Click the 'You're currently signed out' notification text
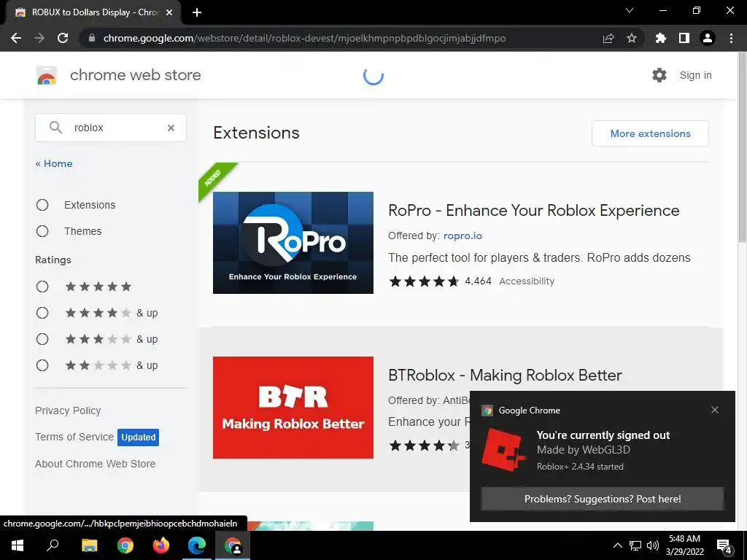The width and height of the screenshot is (747, 560). [603, 435]
